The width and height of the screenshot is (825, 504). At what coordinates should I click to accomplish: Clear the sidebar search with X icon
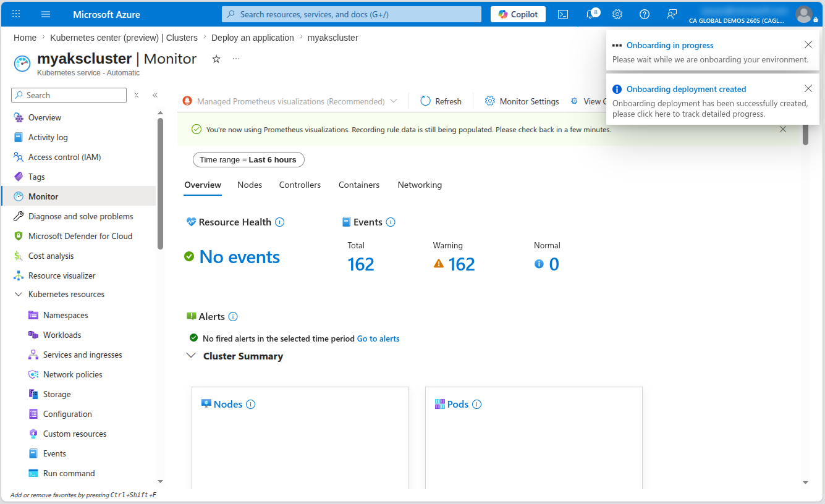coord(137,95)
